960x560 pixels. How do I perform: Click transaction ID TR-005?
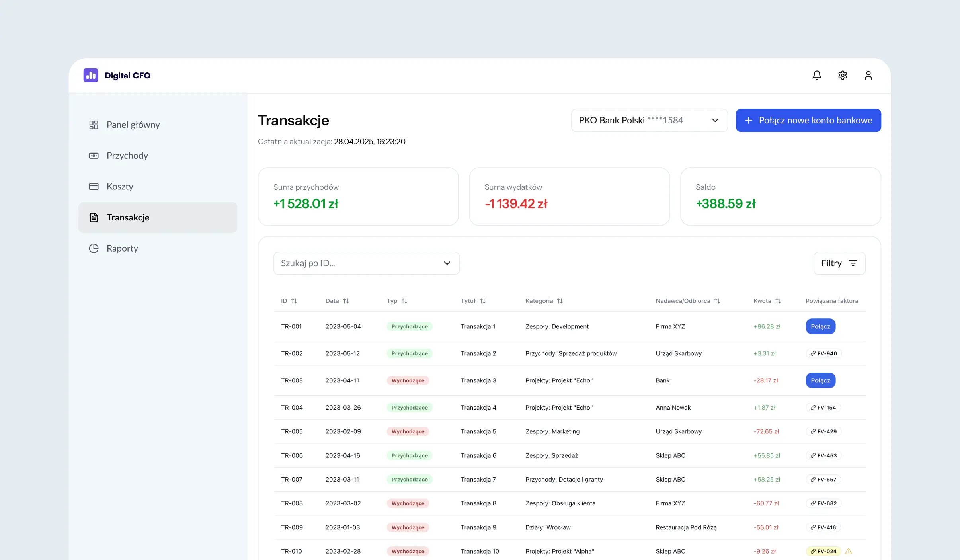(x=292, y=431)
